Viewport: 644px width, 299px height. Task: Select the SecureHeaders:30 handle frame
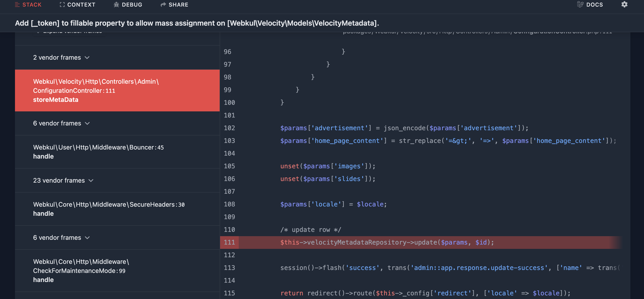[x=117, y=209]
